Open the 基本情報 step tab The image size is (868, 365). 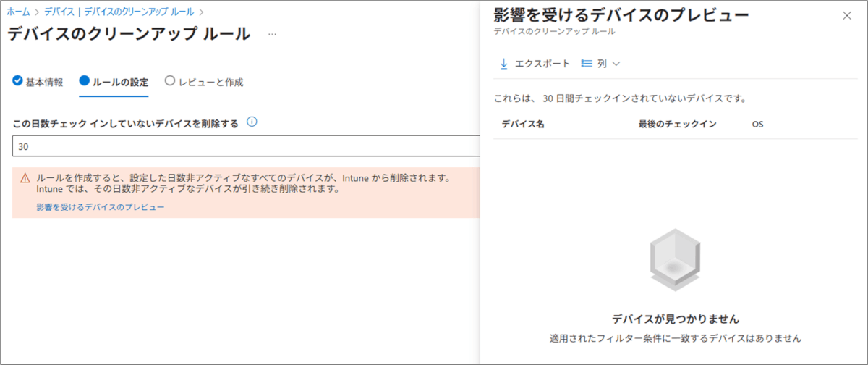point(38,82)
